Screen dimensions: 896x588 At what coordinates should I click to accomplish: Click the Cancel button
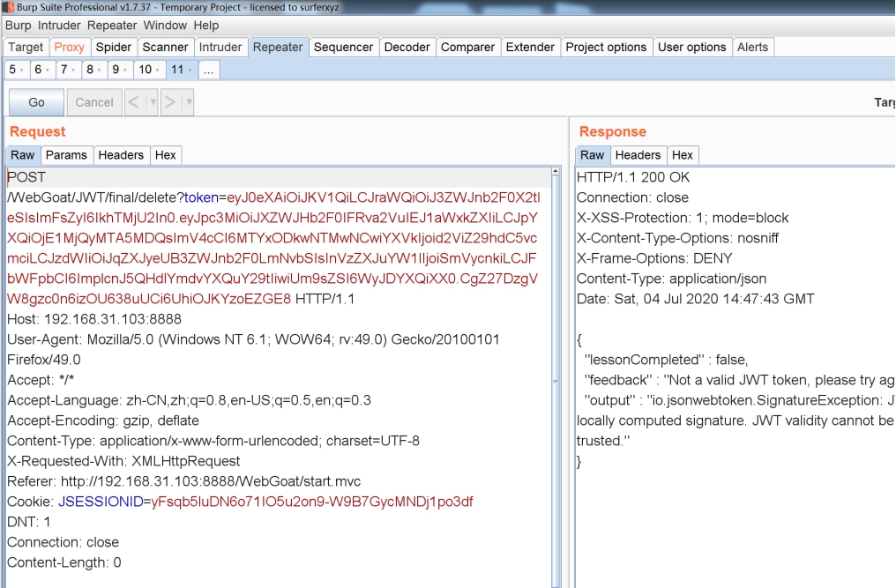pyautogui.click(x=94, y=102)
